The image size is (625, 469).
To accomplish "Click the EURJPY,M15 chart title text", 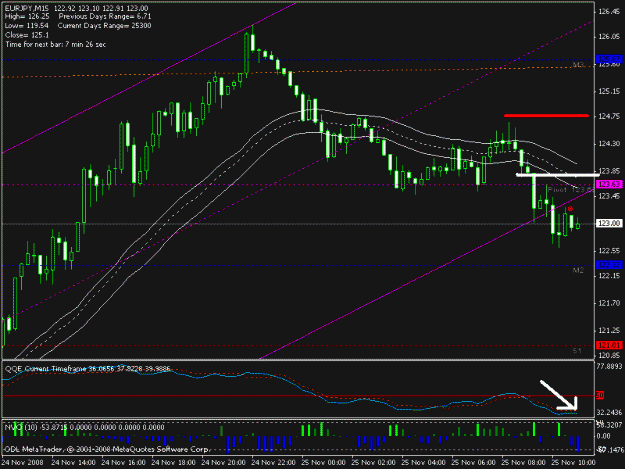I will pos(28,8).
